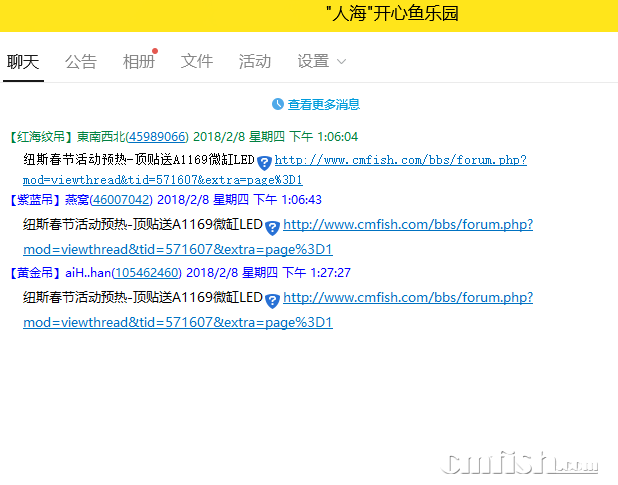Viewport: 618px width, 485px height.
Task: Follow the cmfish forum URL posted by 燕窝
Action: pyautogui.click(x=407, y=225)
